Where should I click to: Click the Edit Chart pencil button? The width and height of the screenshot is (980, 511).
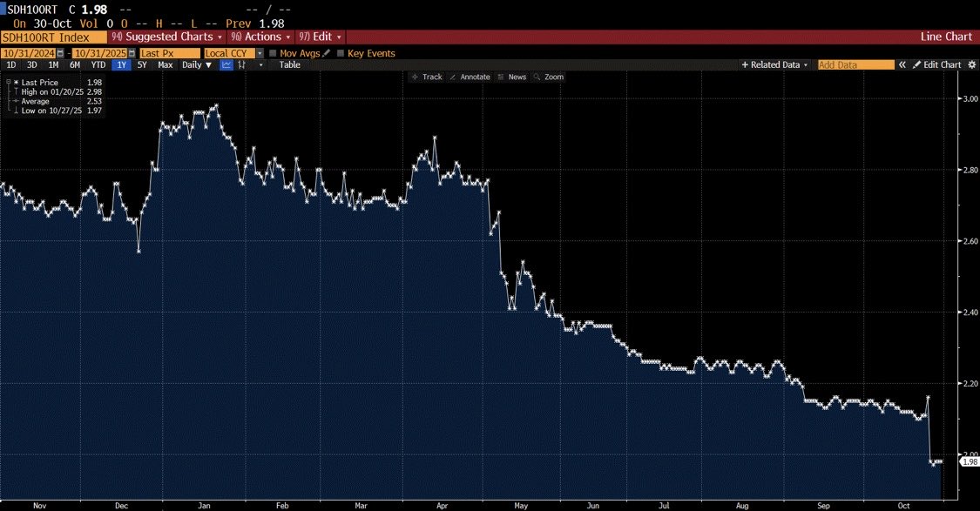936,65
